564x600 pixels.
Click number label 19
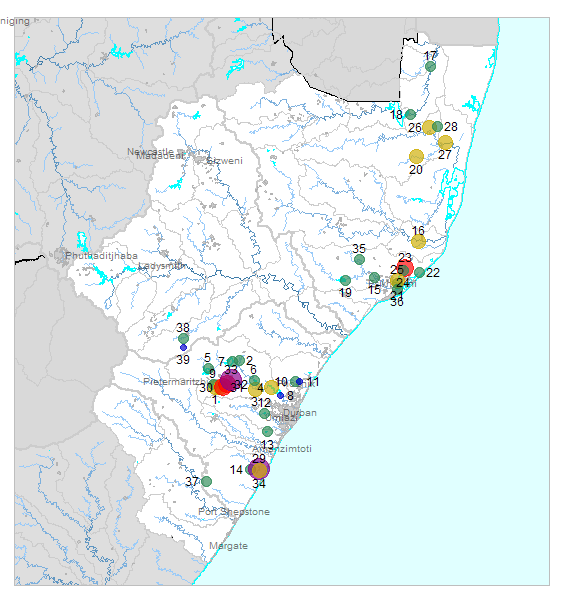345,293
